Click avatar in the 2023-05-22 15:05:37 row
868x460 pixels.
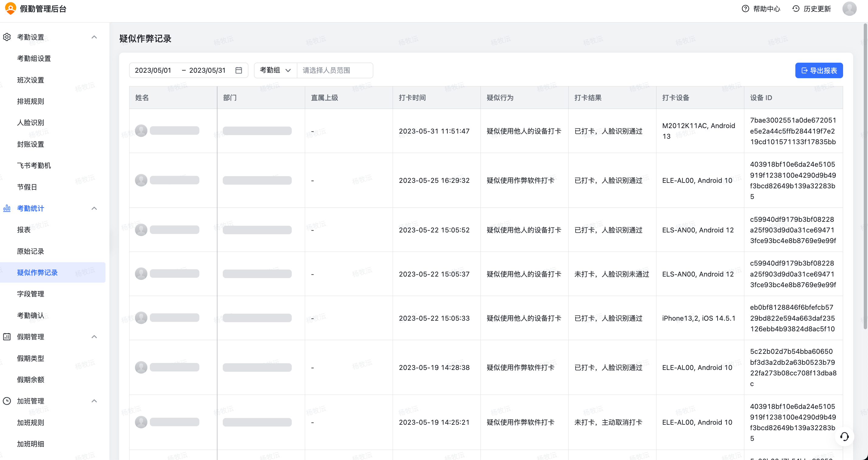coord(141,274)
